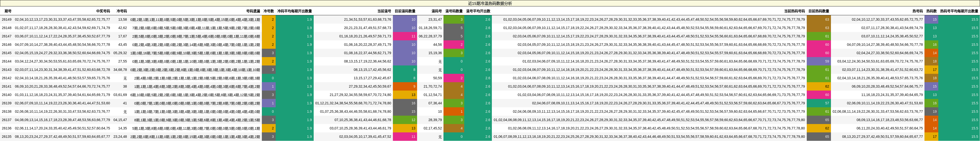Select period number 26137
The height and width of the screenshot is (141, 980).
coord(6,120)
